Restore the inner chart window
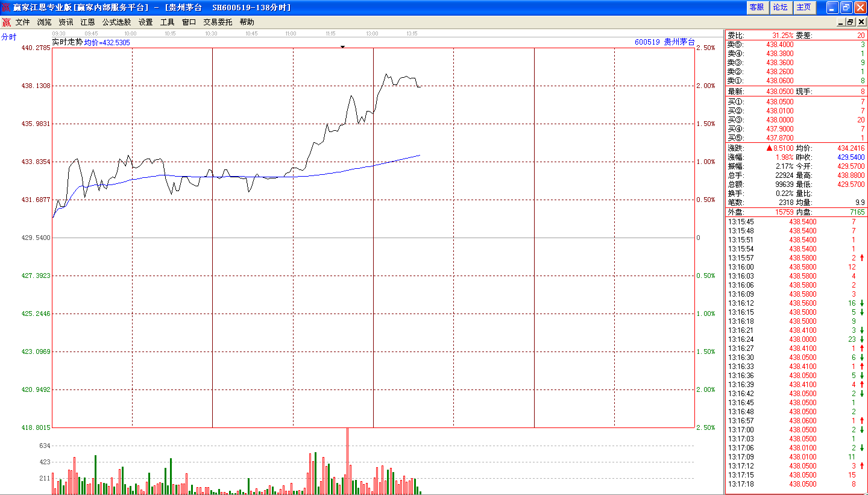Viewport: 868px width, 495px height. click(x=851, y=22)
